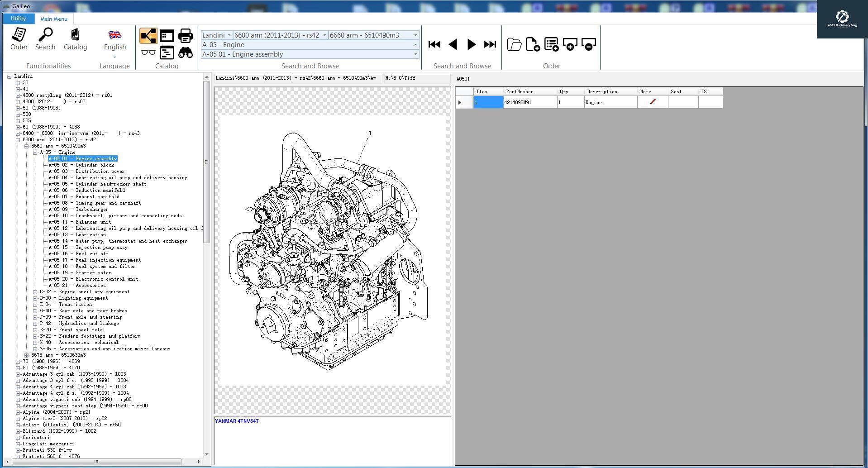
Task: Switch to the thumbnails view icon
Action: point(167,35)
